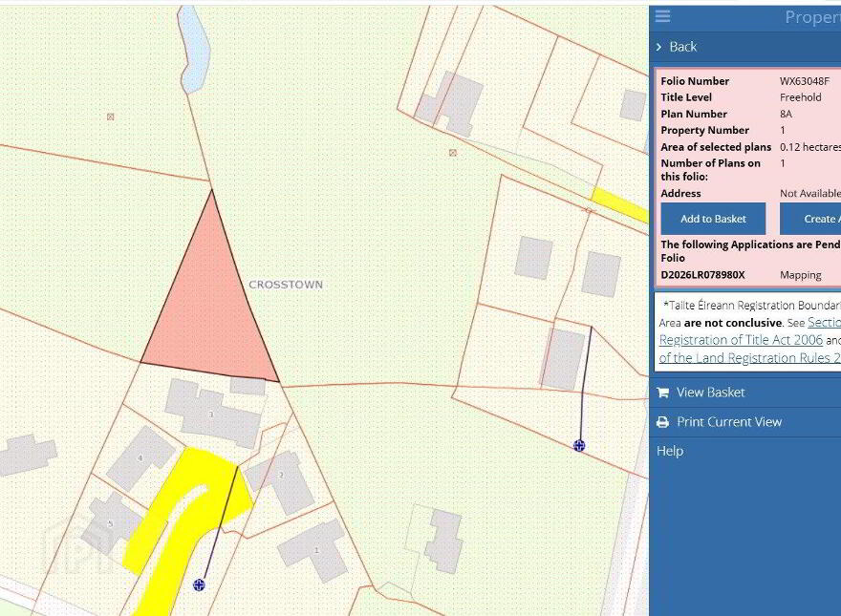Image resolution: width=841 pixels, height=616 pixels.
Task: Open the hamburger menu icon
Action: click(x=662, y=16)
